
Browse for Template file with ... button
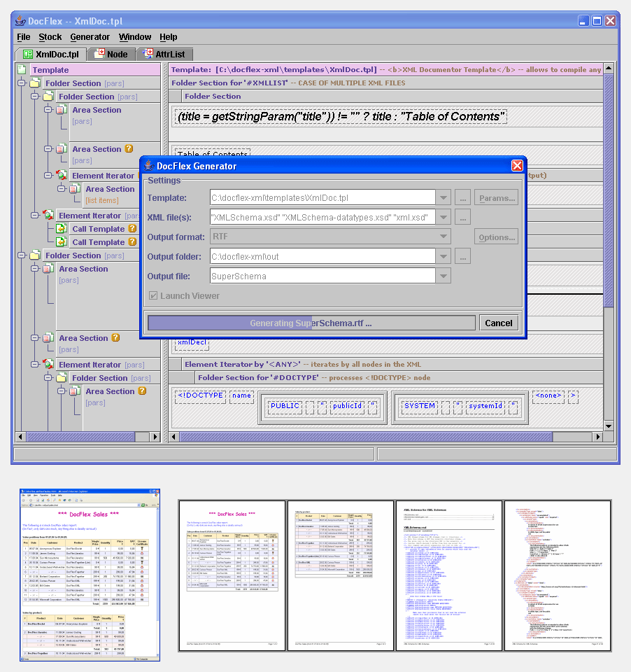coord(462,198)
